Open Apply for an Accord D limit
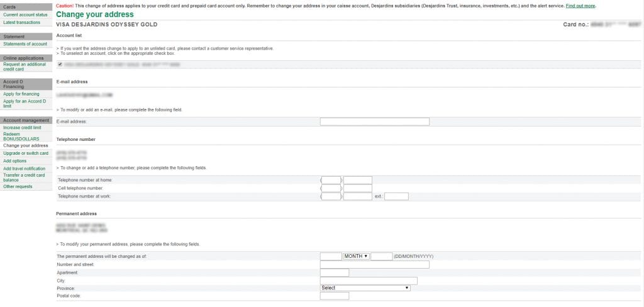 tap(25, 104)
